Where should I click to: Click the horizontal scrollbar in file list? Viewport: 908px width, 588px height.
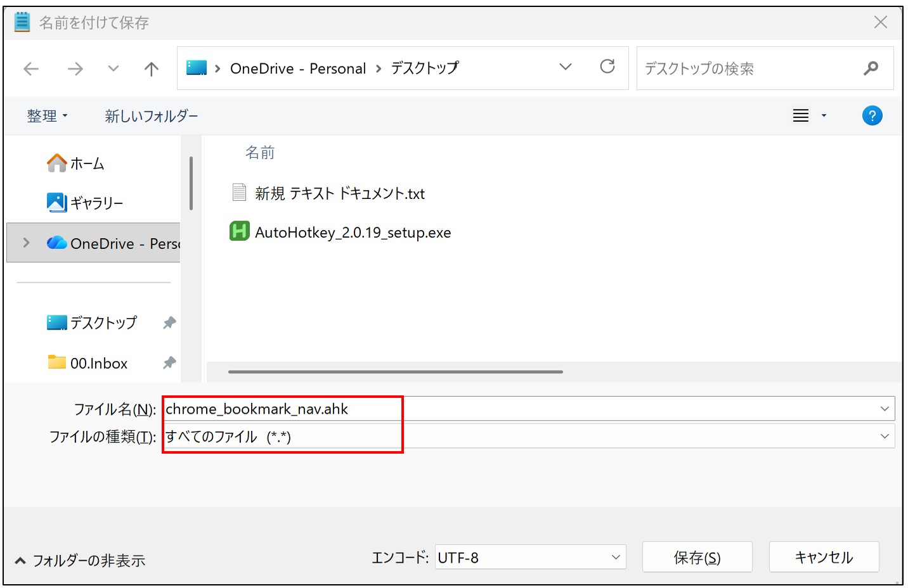[x=395, y=372]
